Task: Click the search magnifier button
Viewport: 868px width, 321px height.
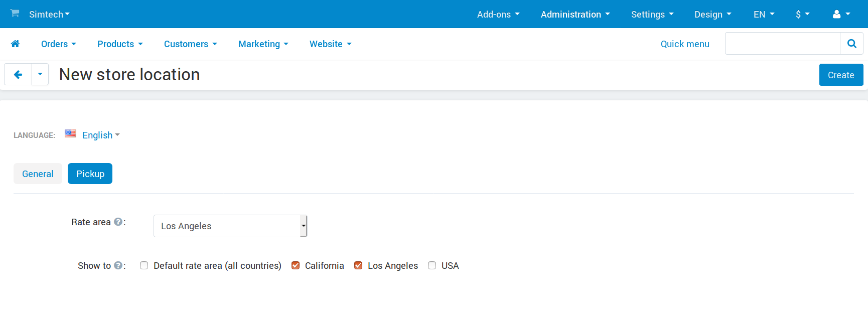Action: 851,44
